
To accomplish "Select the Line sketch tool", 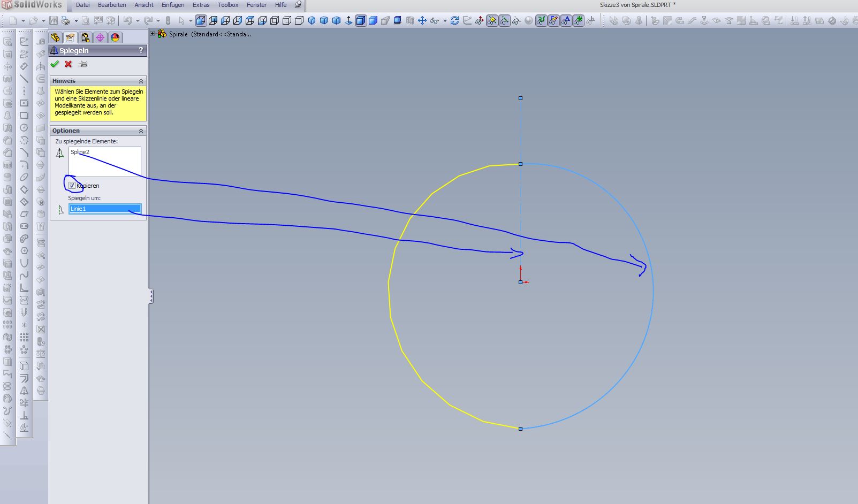I will [x=24, y=78].
